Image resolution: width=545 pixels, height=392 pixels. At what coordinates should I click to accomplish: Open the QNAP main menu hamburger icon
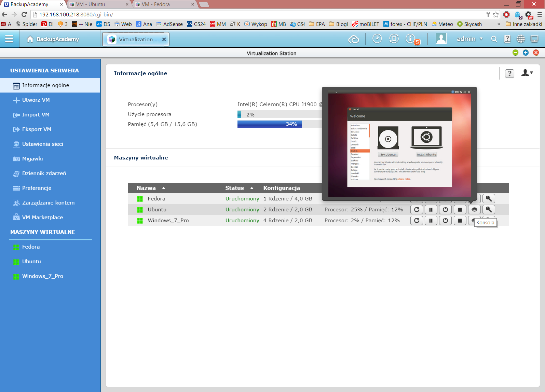(x=9, y=39)
